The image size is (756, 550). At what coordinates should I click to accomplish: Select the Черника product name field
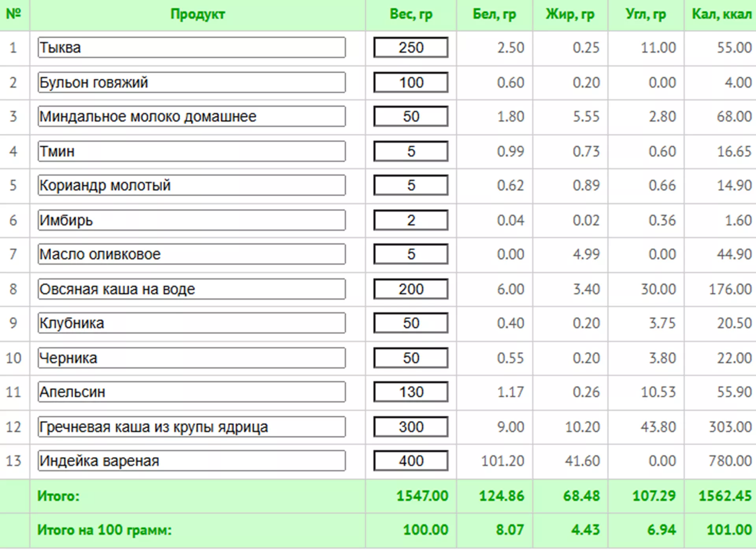(192, 358)
